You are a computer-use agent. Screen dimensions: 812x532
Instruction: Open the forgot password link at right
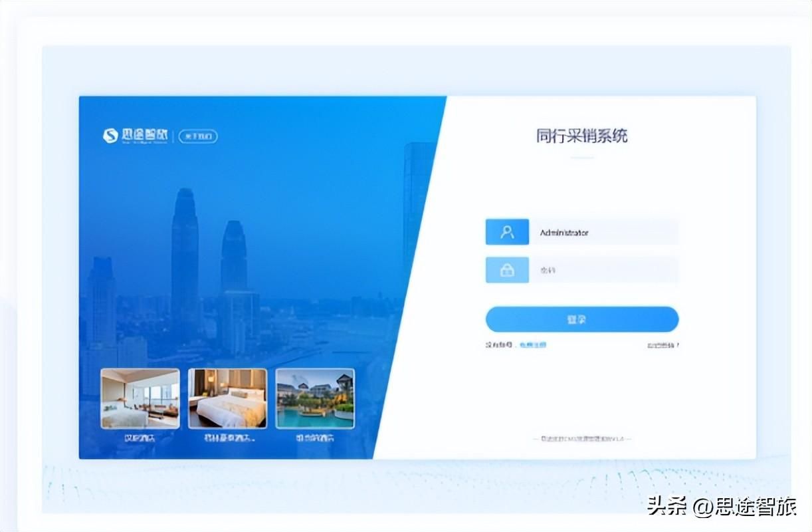tap(663, 345)
